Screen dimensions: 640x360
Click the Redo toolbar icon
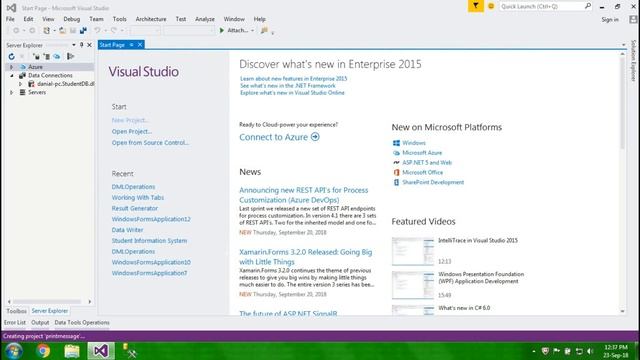pos(114,30)
